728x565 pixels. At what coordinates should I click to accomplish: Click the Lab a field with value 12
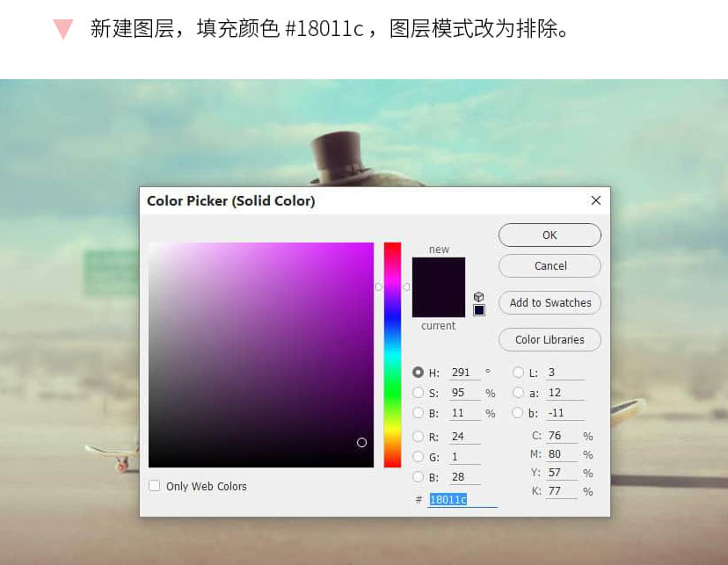(564, 393)
